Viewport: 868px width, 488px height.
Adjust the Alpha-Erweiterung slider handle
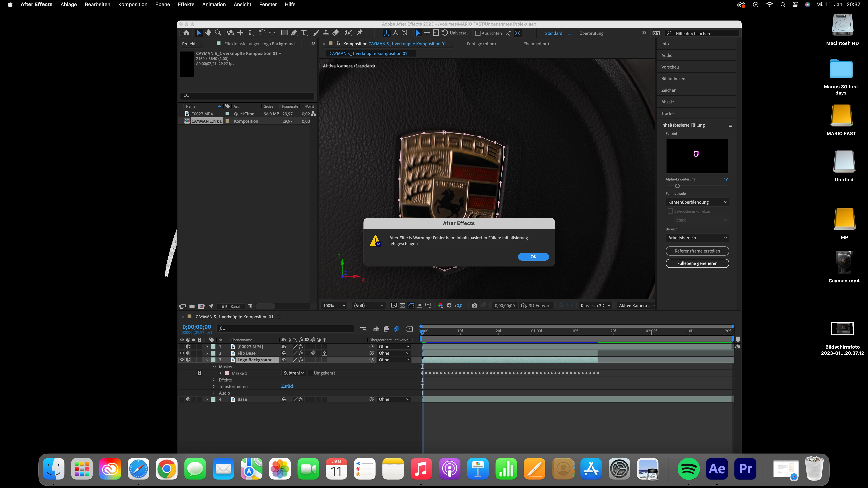pyautogui.click(x=677, y=186)
